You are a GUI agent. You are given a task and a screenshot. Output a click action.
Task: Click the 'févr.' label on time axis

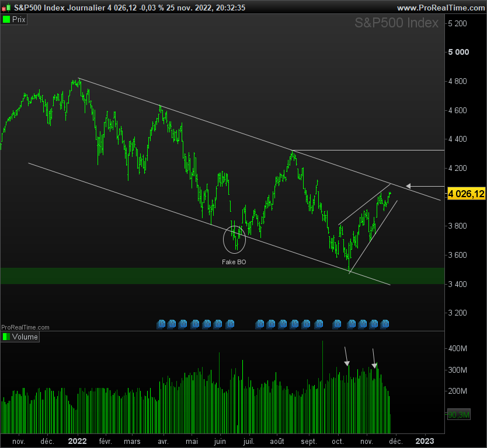(105, 442)
